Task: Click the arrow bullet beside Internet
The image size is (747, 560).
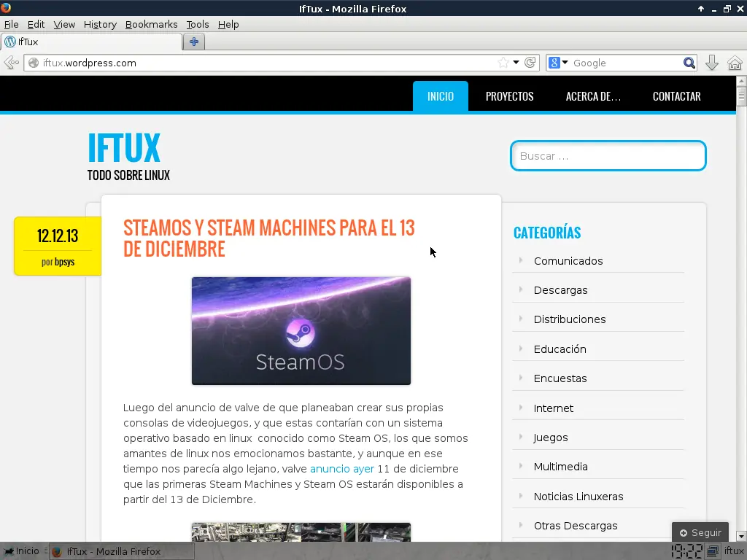Action: tap(521, 408)
